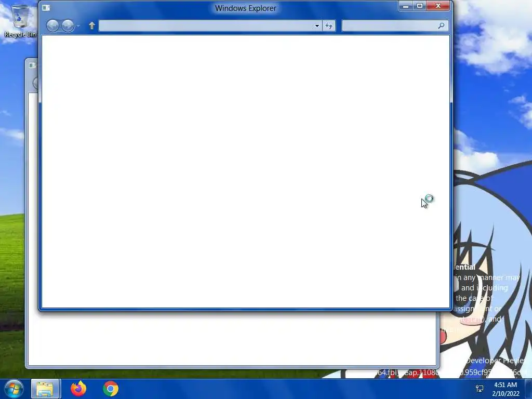Open the clock showing 4:51 AM
This screenshot has height=399, width=532.
[x=506, y=389]
